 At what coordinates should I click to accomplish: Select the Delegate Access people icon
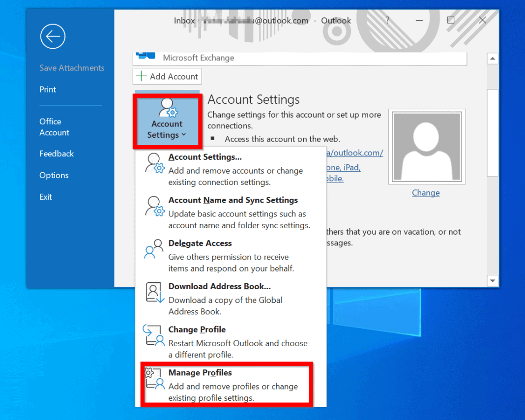(x=154, y=250)
